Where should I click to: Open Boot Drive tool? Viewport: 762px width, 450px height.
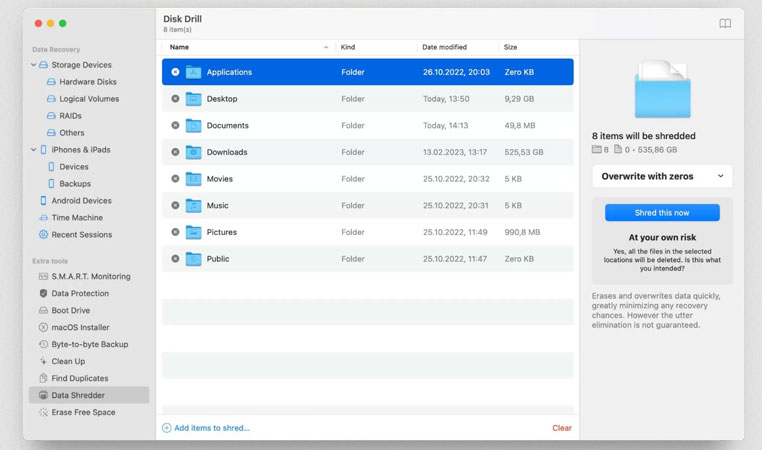click(x=70, y=311)
